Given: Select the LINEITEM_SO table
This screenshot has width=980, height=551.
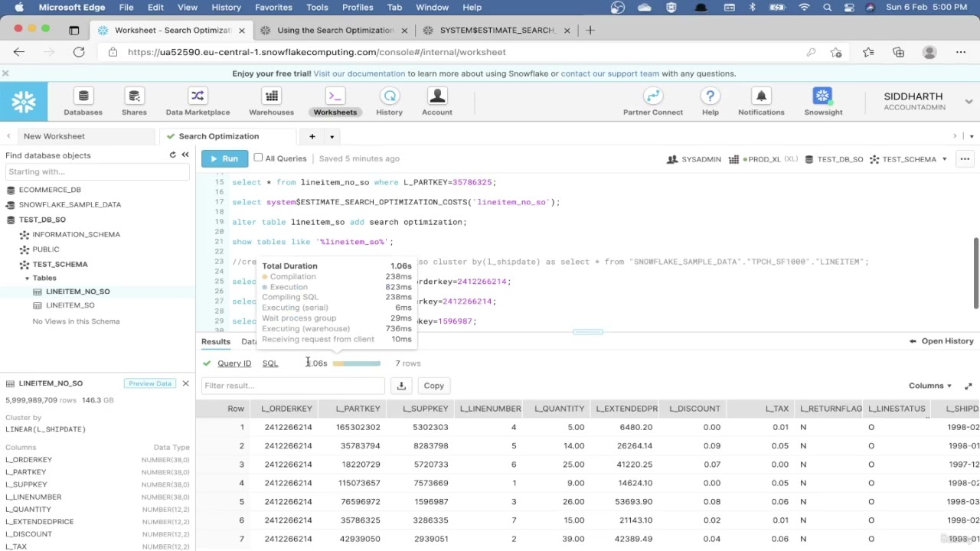Looking at the screenshot, I should (x=70, y=305).
